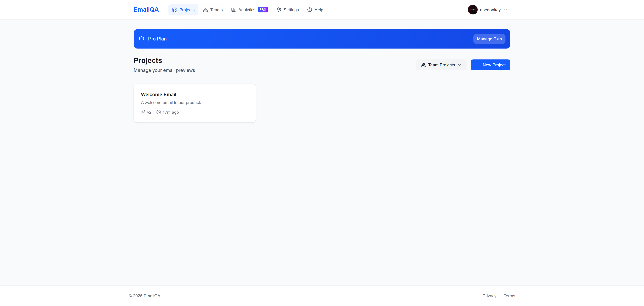Select the Projects grid icon in navigation

(174, 10)
